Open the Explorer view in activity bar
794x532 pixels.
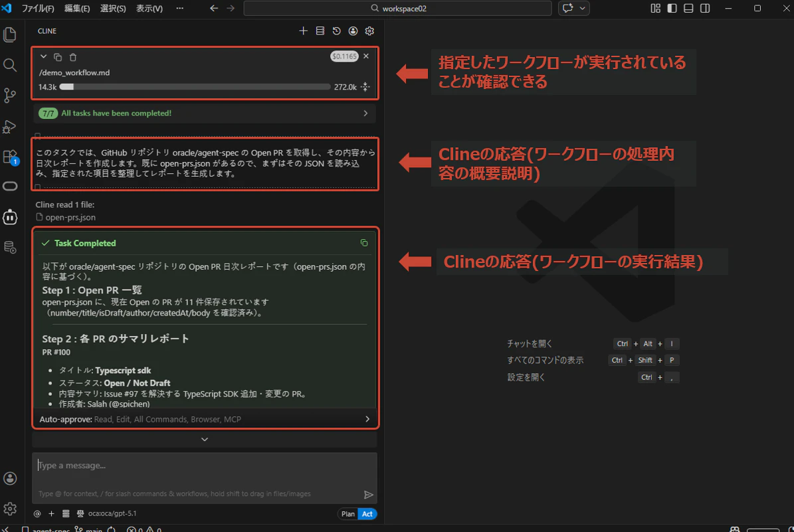10,35
